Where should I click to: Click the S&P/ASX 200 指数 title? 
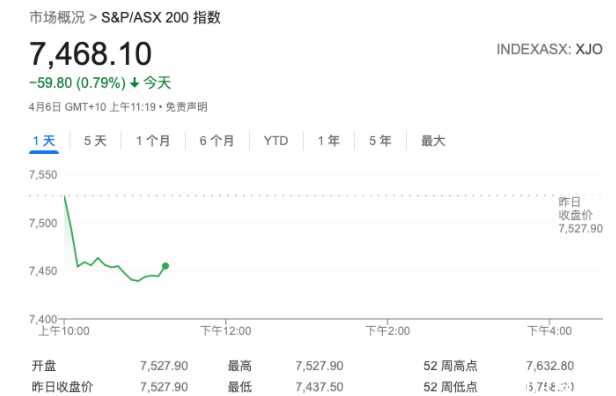click(x=161, y=18)
